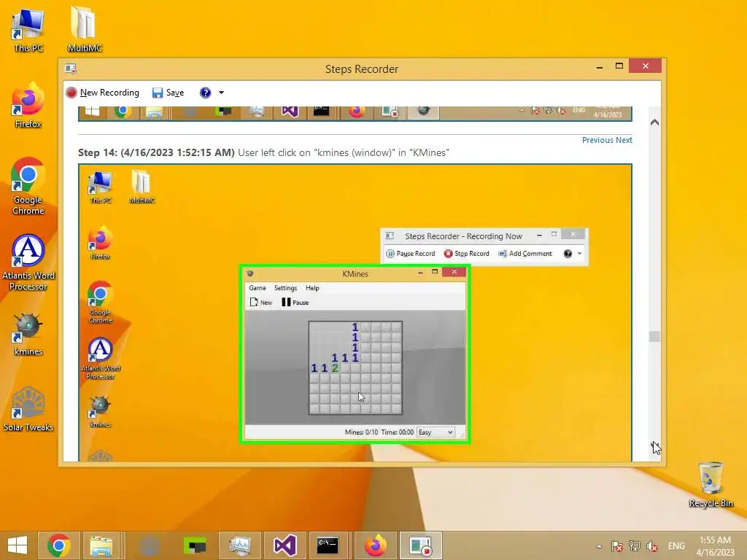This screenshot has height=560, width=747.
Task: Click the green-black app taskbar icon
Action: (195, 545)
